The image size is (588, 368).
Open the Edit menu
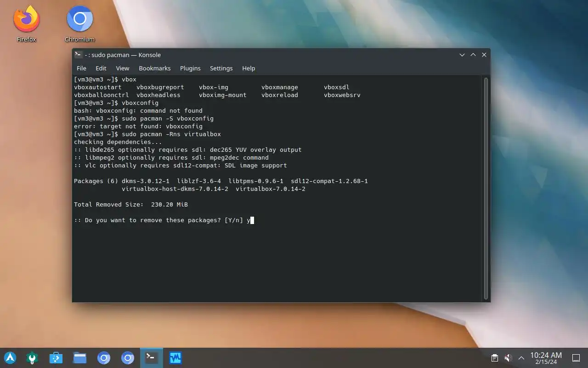point(101,68)
